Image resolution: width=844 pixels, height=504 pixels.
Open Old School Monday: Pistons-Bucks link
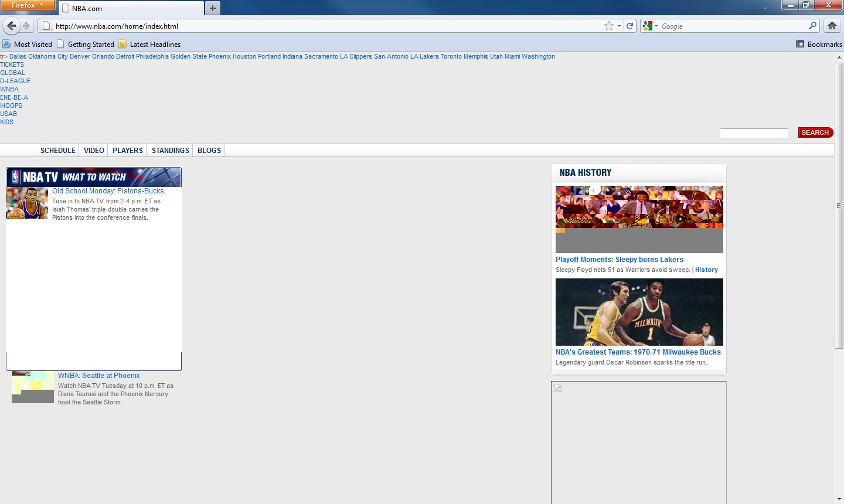tap(108, 191)
